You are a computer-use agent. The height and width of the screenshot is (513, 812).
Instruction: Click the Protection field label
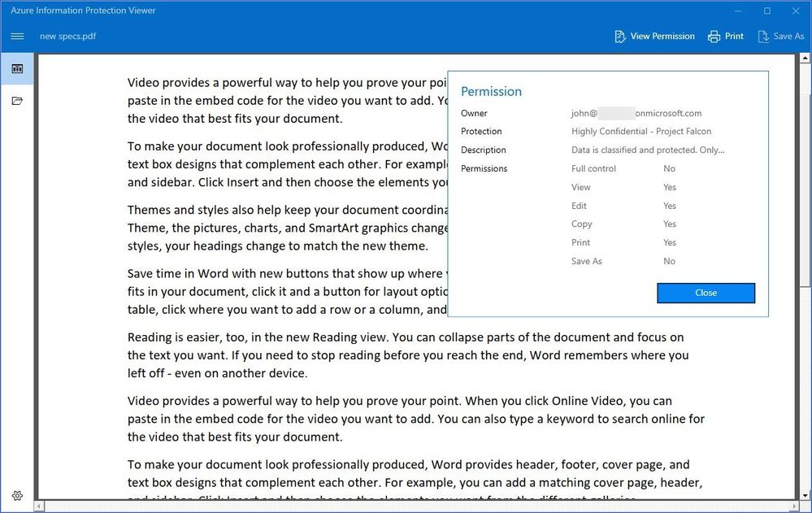pos(481,132)
